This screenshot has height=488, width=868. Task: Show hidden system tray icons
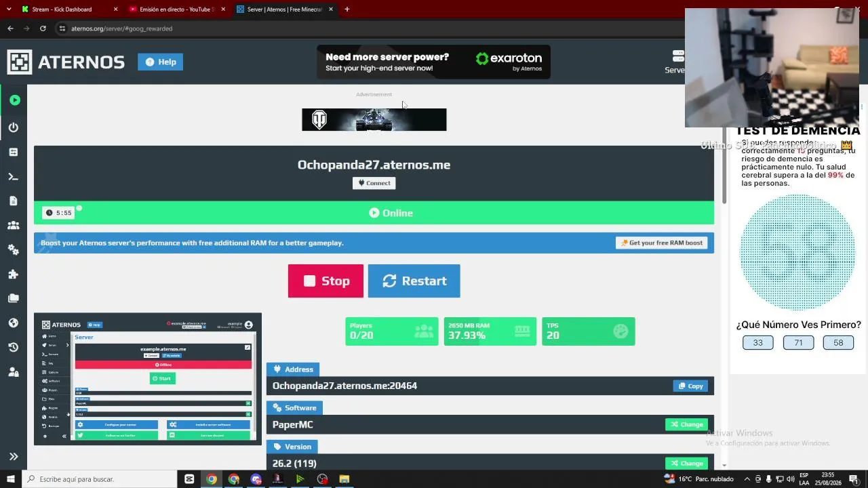click(x=747, y=479)
